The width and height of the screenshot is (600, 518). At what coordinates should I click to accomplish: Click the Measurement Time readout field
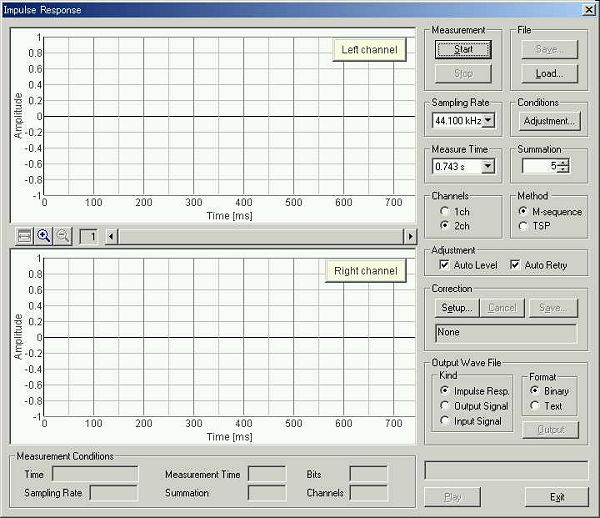tap(267, 474)
